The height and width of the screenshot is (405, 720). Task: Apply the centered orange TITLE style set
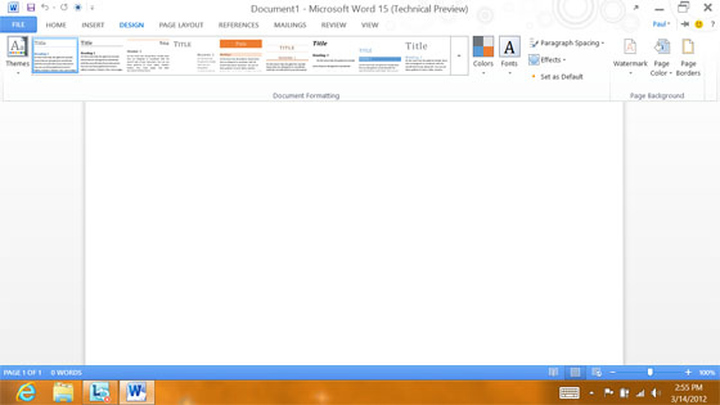(x=287, y=56)
